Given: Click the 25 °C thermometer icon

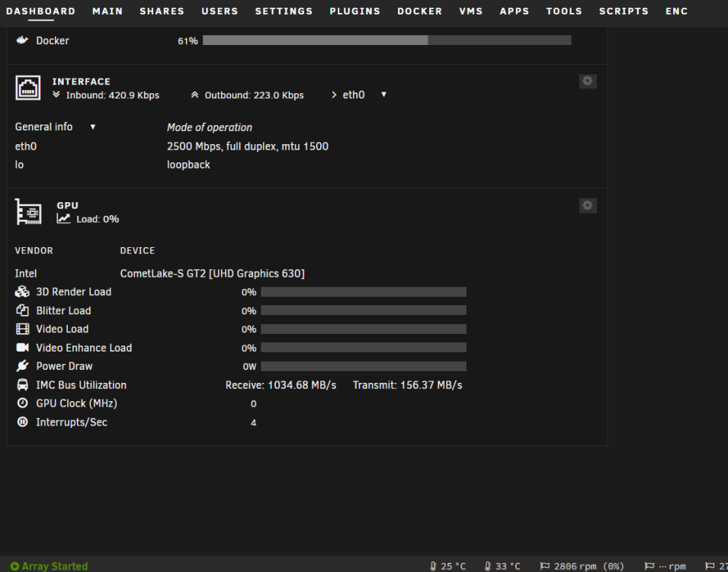Looking at the screenshot, I should click(433, 566).
